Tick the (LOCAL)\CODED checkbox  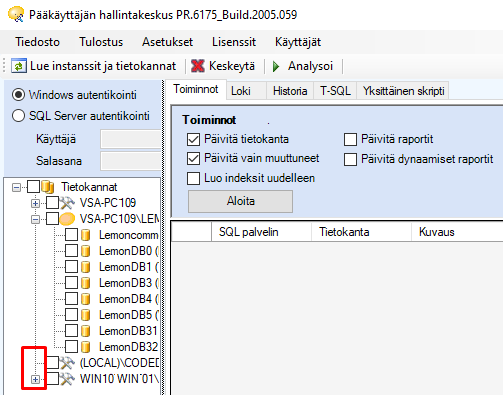[x=52, y=363]
